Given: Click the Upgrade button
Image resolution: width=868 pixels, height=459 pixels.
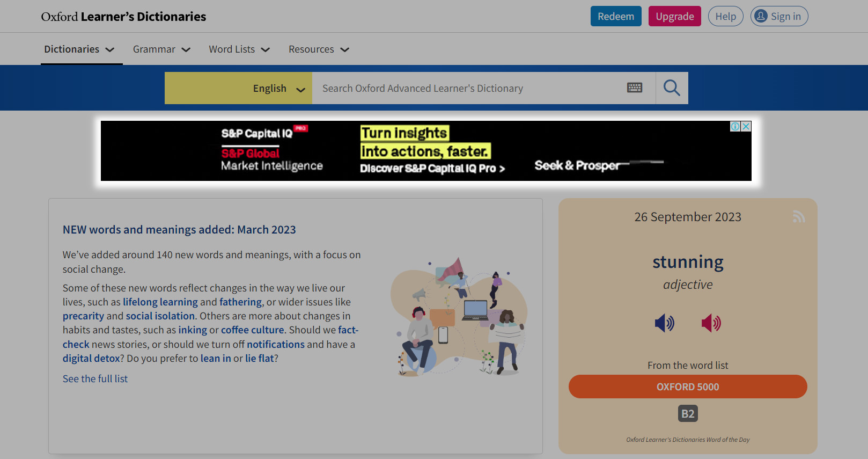Looking at the screenshot, I should click(675, 16).
